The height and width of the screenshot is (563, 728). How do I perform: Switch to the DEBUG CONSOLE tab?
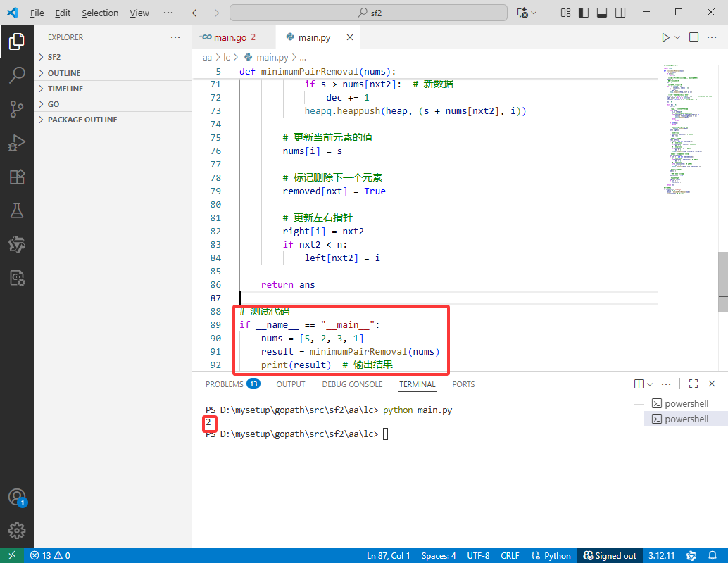(353, 384)
